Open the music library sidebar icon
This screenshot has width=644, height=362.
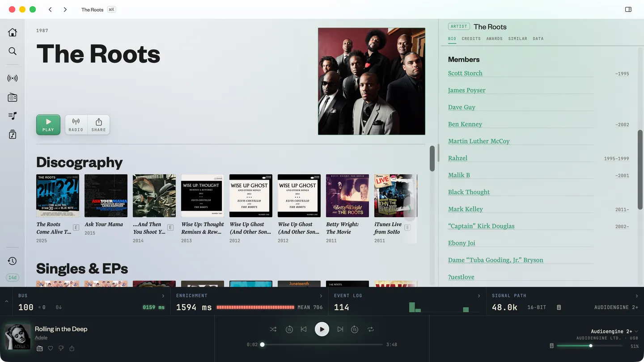[13, 135]
